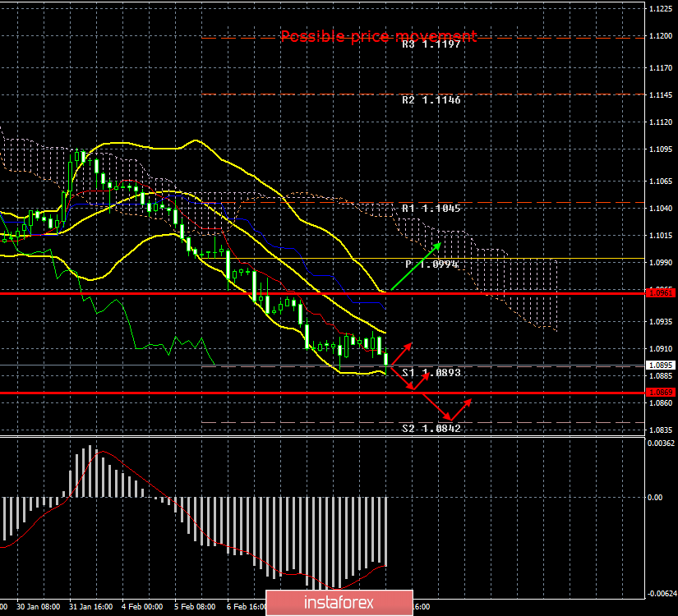This screenshot has width=678, height=616.
Task: Click the 30 Jan 08:00 time label
Action: click(38, 607)
